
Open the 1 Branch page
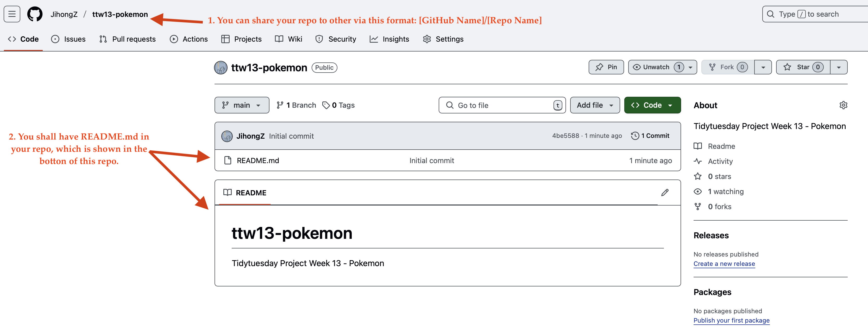[296, 105]
